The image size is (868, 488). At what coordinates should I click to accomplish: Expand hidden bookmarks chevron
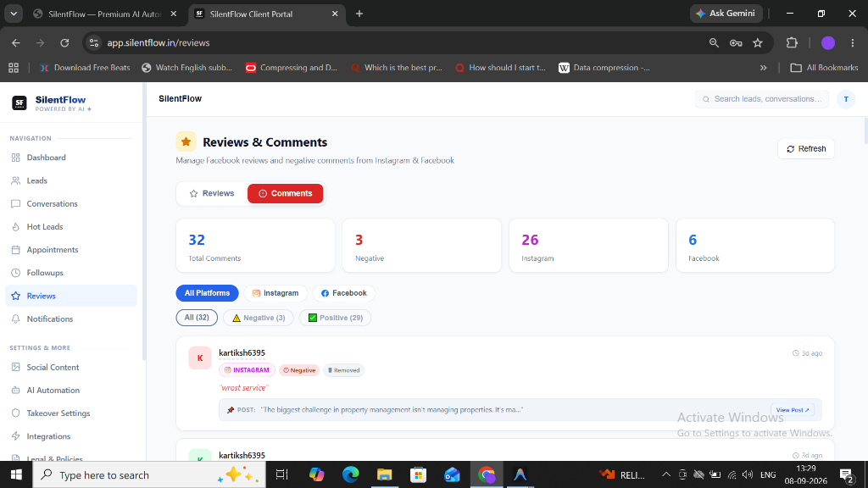tap(764, 68)
